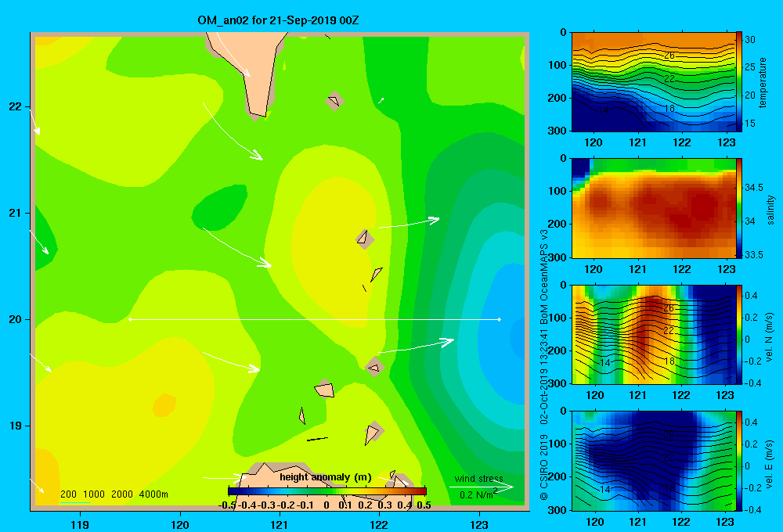Click the '0.2 N/m' wind stress value

[476, 495]
